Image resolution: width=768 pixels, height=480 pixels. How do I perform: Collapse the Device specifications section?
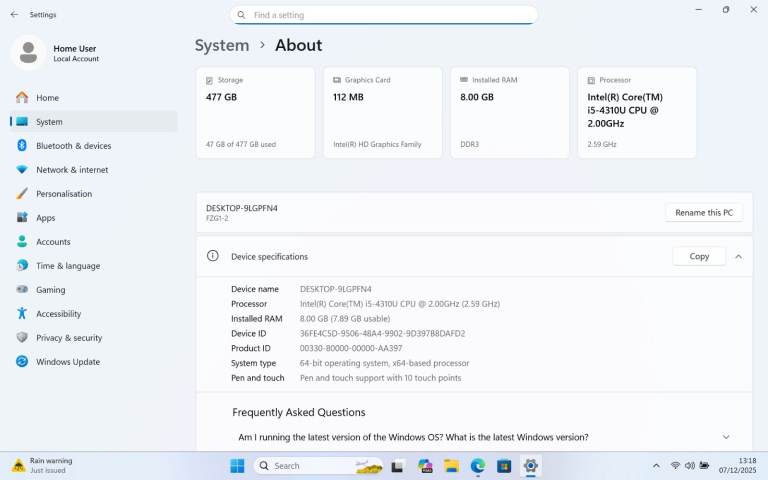click(x=738, y=257)
